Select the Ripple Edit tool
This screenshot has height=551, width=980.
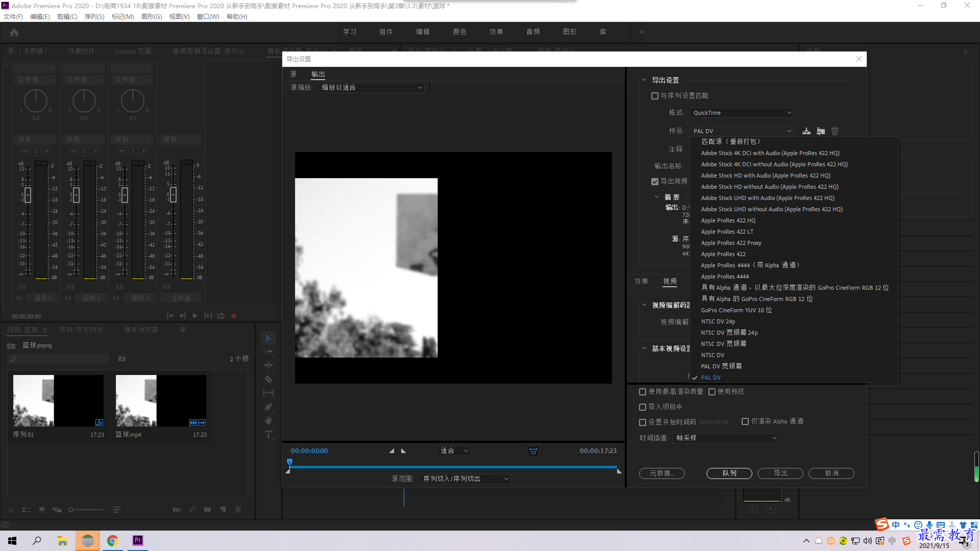(x=268, y=365)
